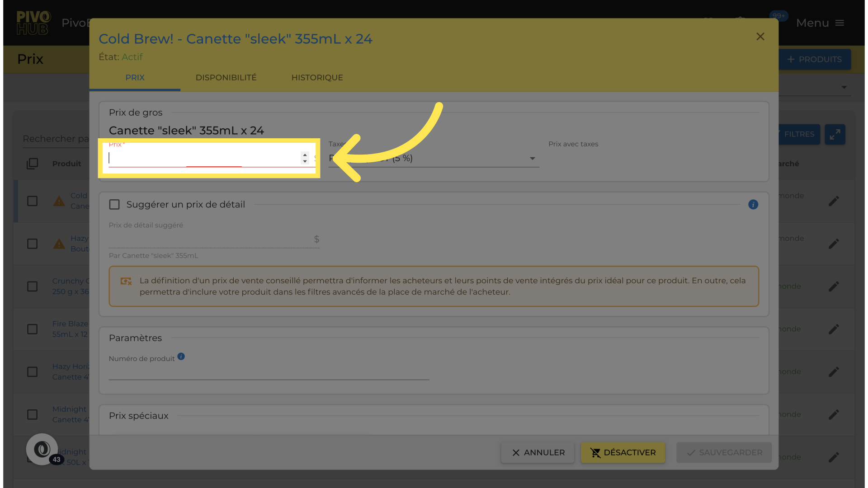
Task: Click pencil edit icon for Crunchy row
Action: coord(834,286)
